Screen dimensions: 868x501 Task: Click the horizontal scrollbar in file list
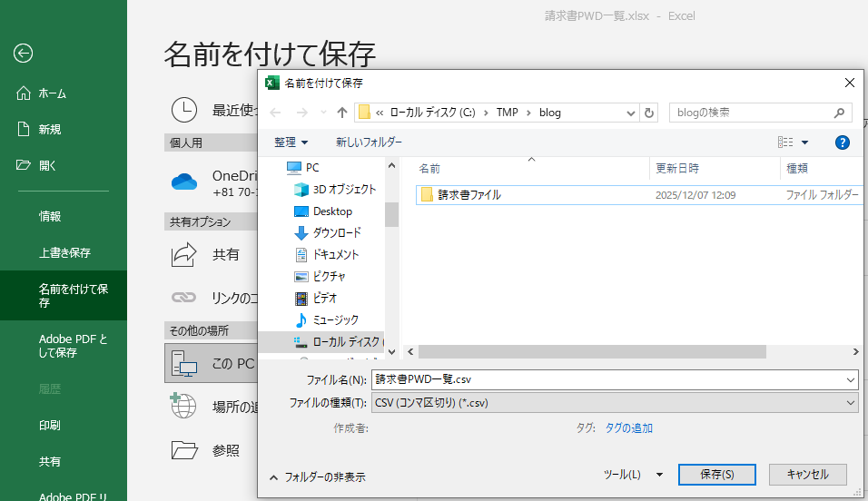pyautogui.click(x=592, y=351)
